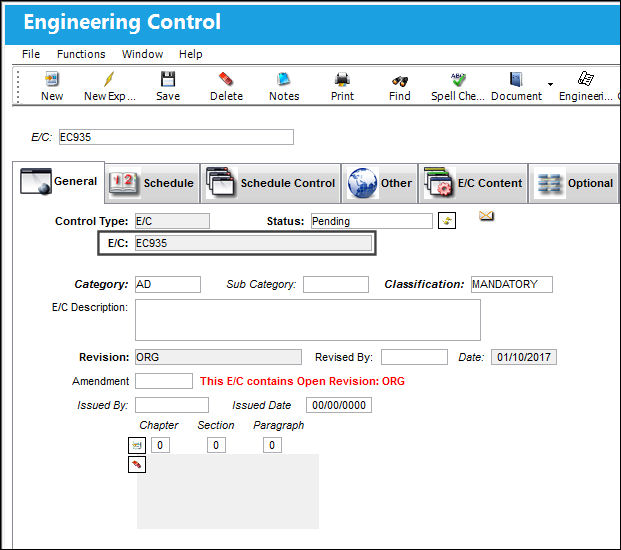Click the status change icon next to Pending
Image resolution: width=621 pixels, height=550 pixels.
point(447,221)
